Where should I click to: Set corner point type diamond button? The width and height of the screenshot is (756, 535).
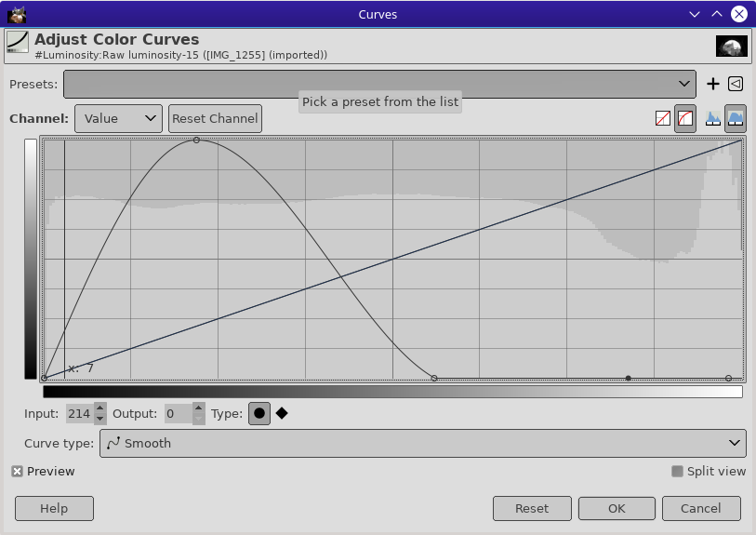pos(282,413)
